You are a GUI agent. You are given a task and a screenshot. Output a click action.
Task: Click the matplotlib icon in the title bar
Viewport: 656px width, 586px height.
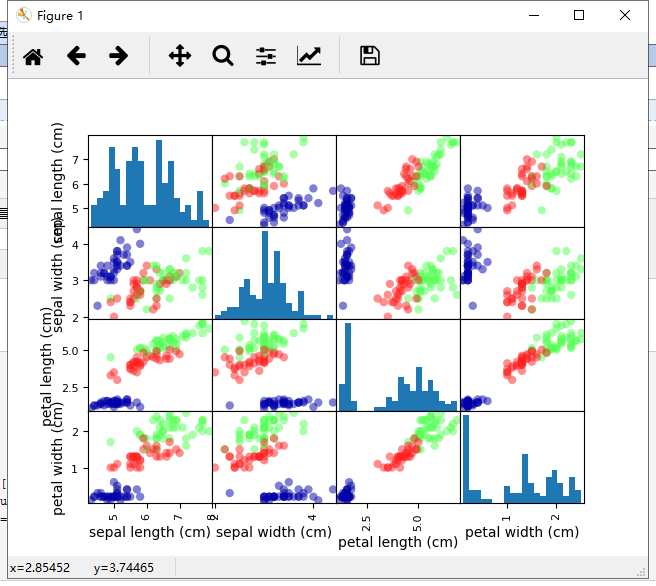pyautogui.click(x=24, y=15)
